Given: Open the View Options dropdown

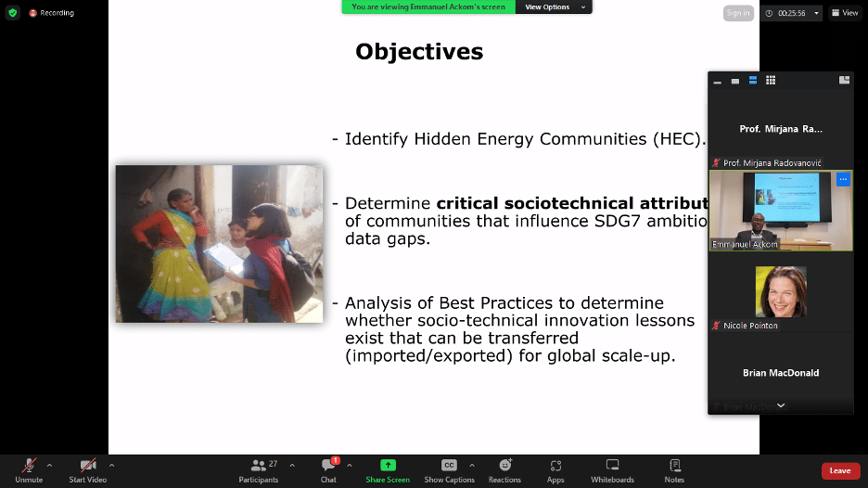Looking at the screenshot, I should (555, 6).
